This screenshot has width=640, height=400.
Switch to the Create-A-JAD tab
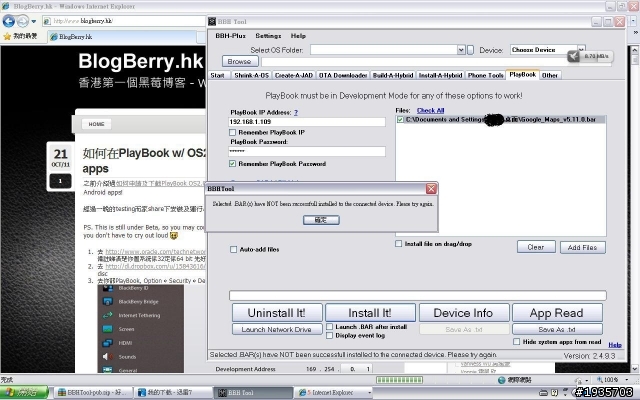[294, 75]
